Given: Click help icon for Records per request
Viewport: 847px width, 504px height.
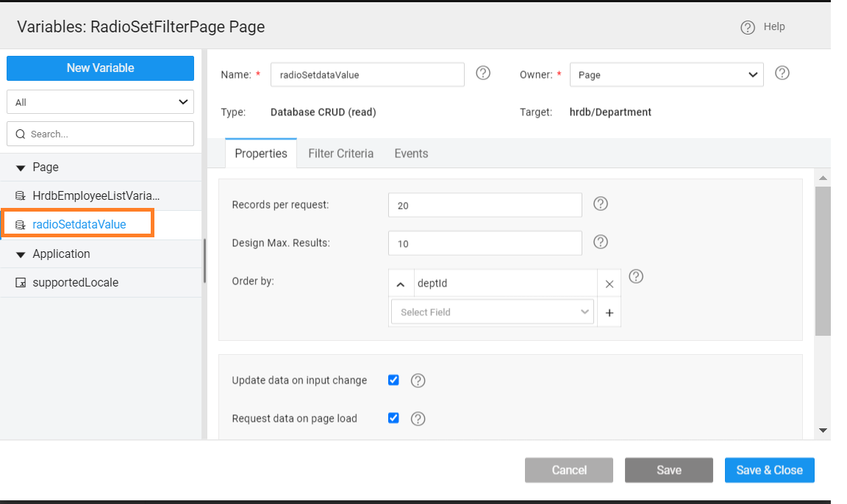Looking at the screenshot, I should 601,204.
